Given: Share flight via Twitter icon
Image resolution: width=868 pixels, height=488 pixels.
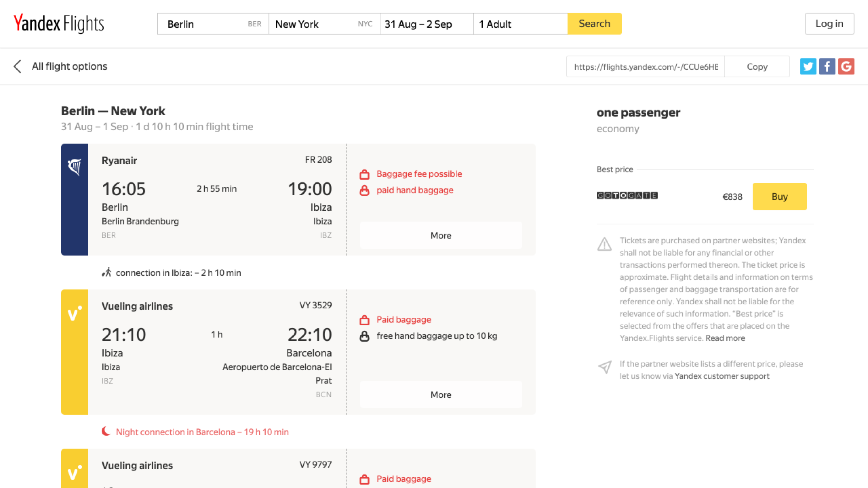Looking at the screenshot, I should point(808,67).
